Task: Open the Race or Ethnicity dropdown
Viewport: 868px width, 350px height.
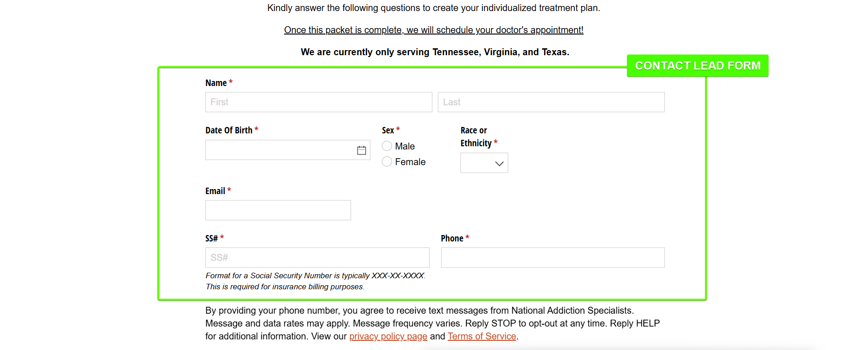Action: point(483,163)
